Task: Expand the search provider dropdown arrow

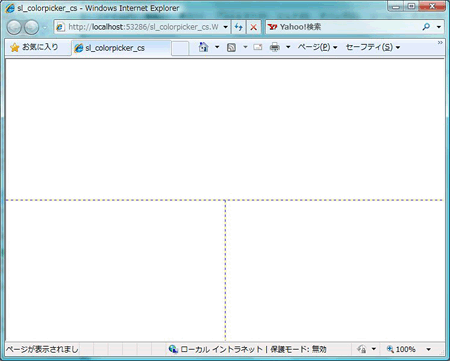Action: click(x=439, y=27)
